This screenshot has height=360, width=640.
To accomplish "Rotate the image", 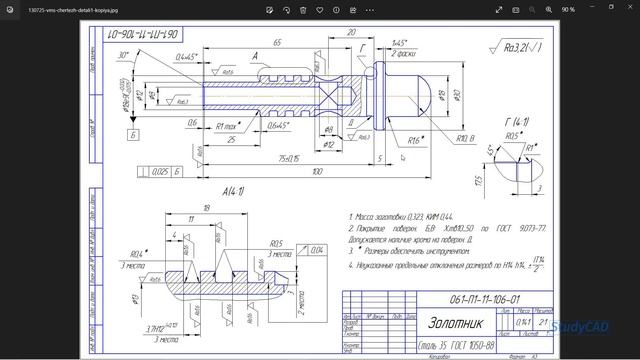I will click(286, 10).
